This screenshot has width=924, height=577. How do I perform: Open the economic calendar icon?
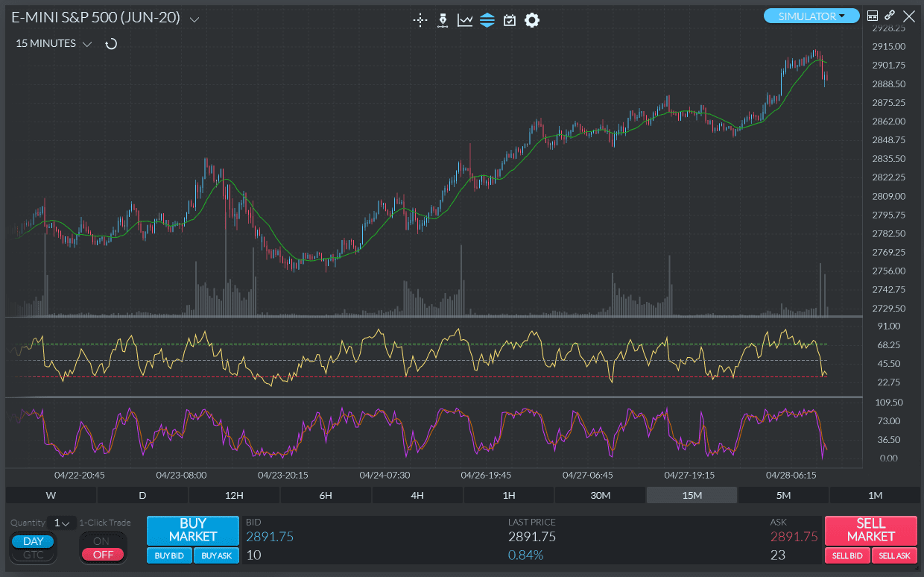point(510,20)
